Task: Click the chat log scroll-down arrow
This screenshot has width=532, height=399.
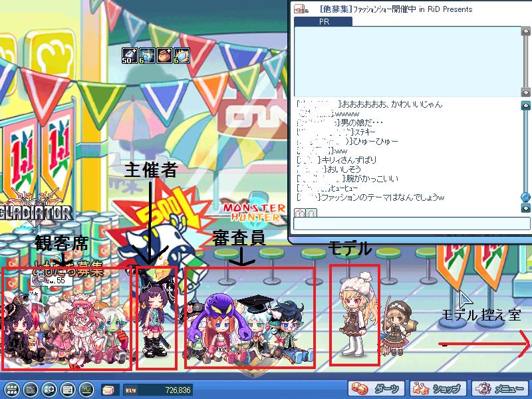Action: coord(525,207)
